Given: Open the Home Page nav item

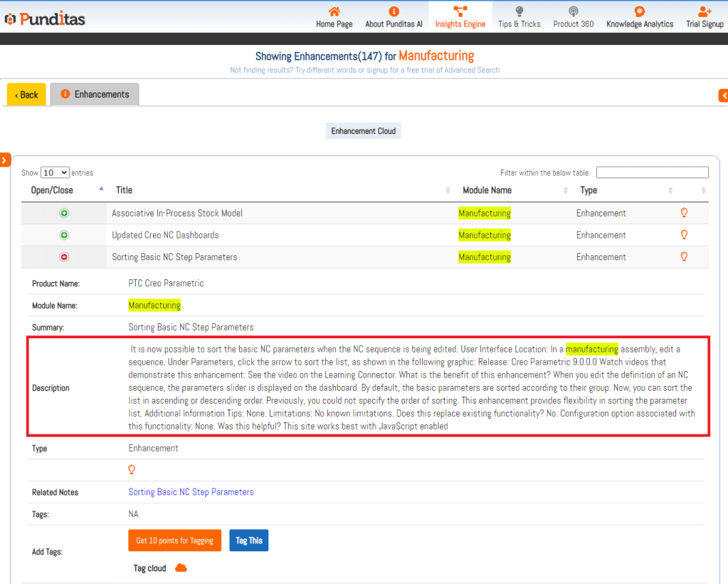Looking at the screenshot, I should (334, 17).
